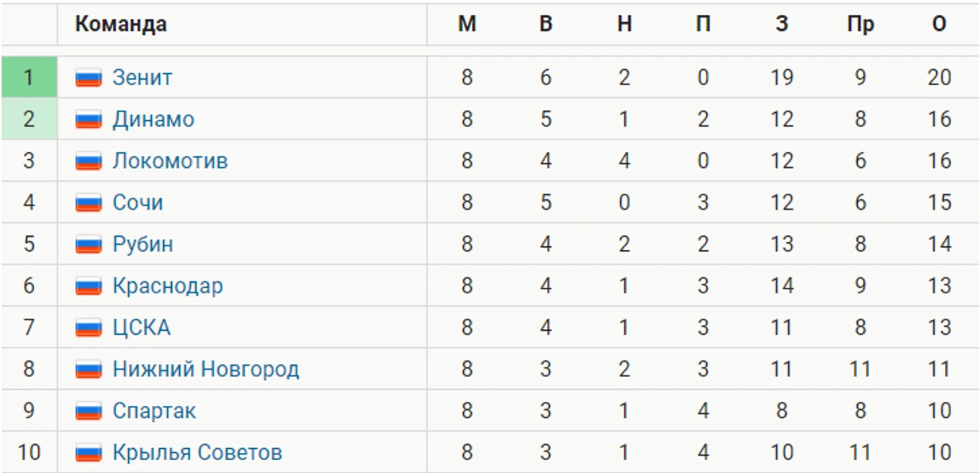Click the flag icon beside Динамо
Screen dimensions: 980x473
click(x=88, y=119)
